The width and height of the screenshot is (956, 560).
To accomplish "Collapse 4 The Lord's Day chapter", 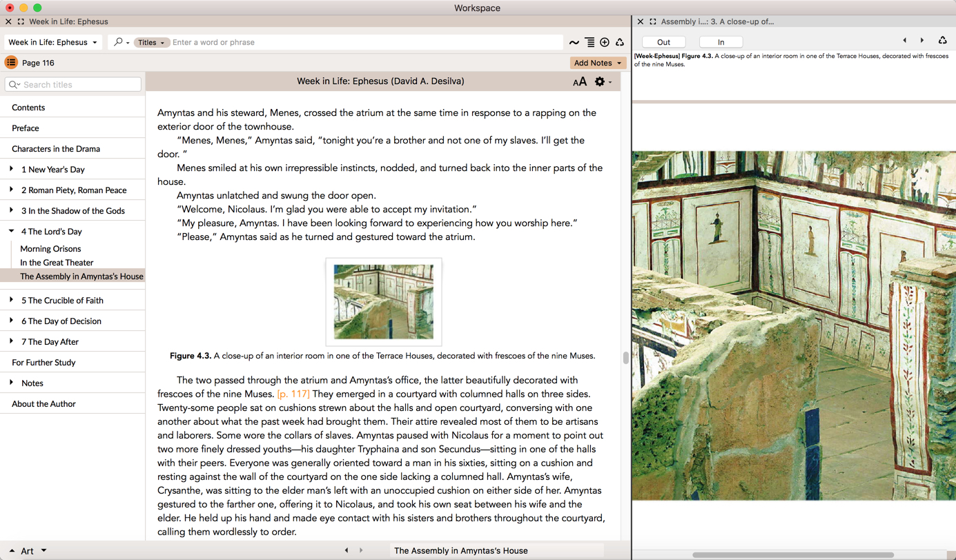I will click(x=12, y=231).
